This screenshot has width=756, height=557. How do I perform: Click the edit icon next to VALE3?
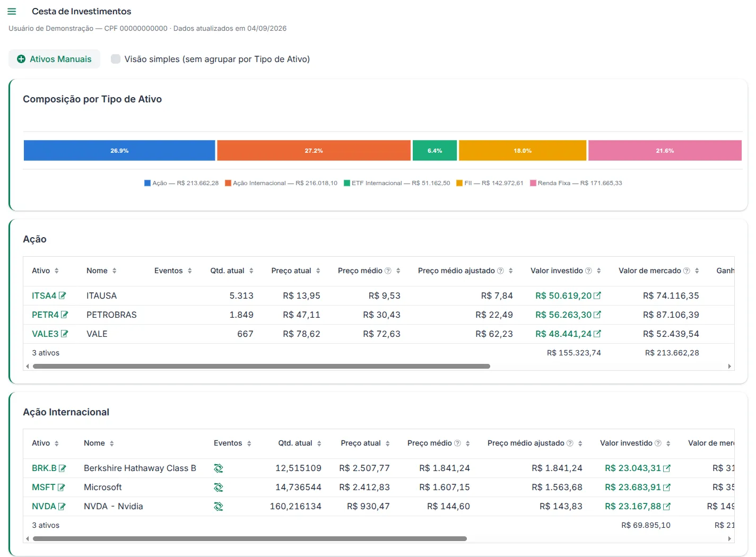pyautogui.click(x=65, y=334)
